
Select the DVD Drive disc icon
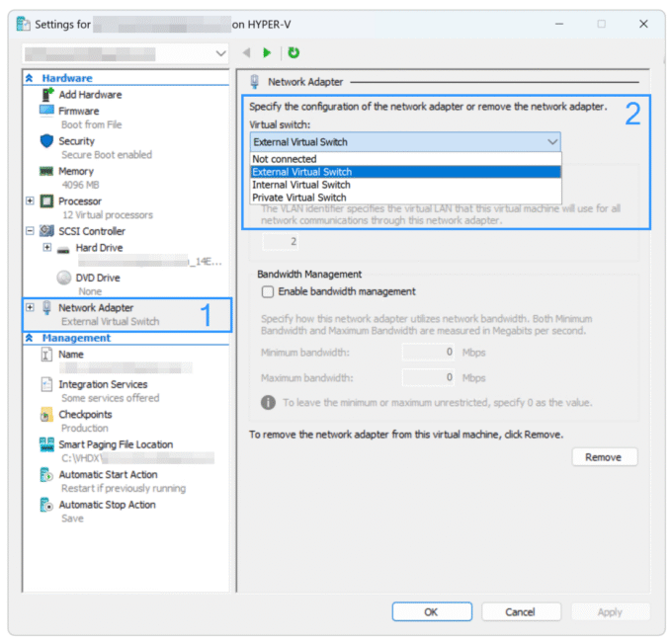pyautogui.click(x=63, y=278)
